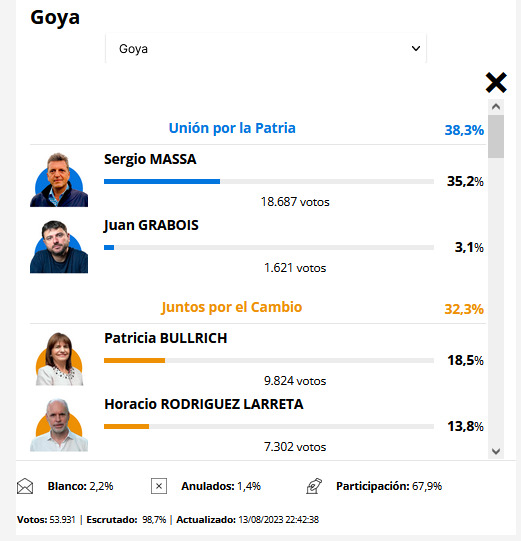Click the Juntos por el Cambio heading
Image resolution: width=521 pixels, height=541 pixels.
[x=232, y=307]
